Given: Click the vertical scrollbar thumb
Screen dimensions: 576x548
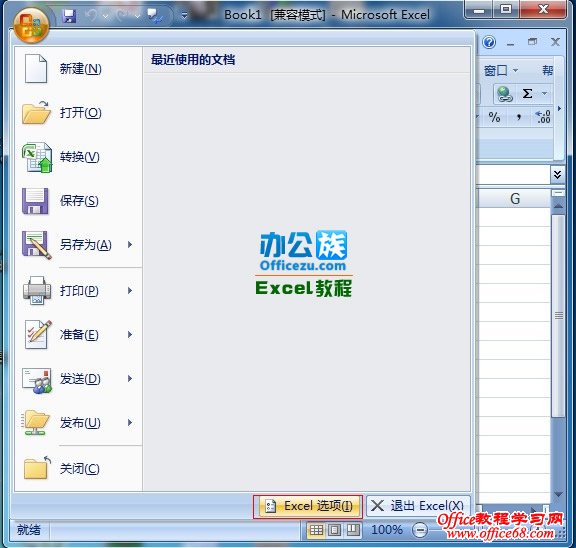Looking at the screenshot, I should pyautogui.click(x=559, y=316).
